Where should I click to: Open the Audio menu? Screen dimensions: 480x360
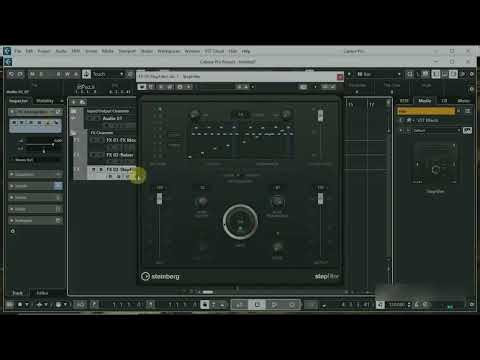pyautogui.click(x=61, y=51)
